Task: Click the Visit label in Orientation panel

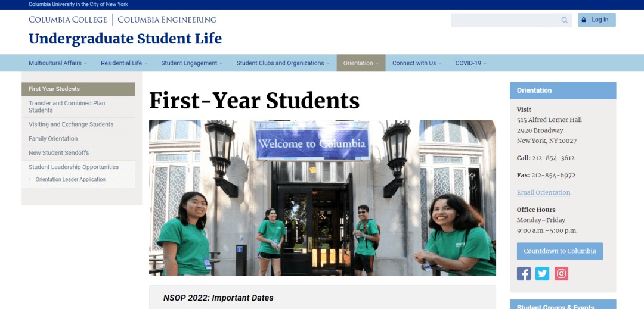Action: 524,110
